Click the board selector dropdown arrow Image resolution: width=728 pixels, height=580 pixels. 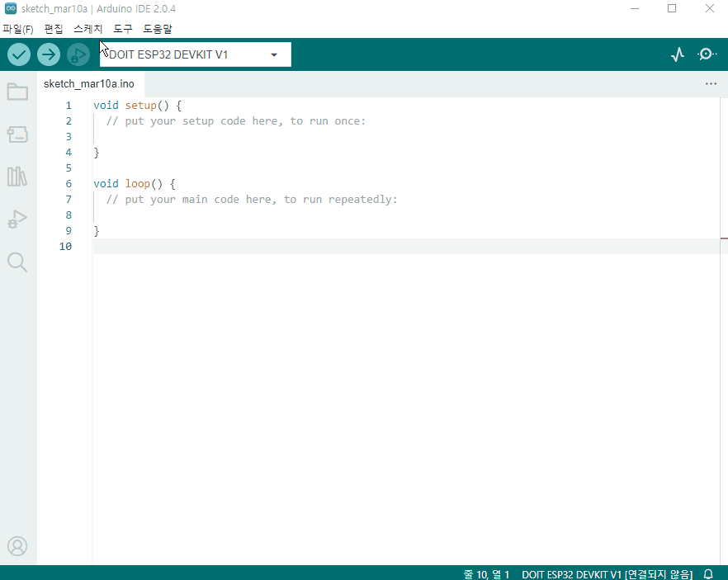[x=274, y=54]
